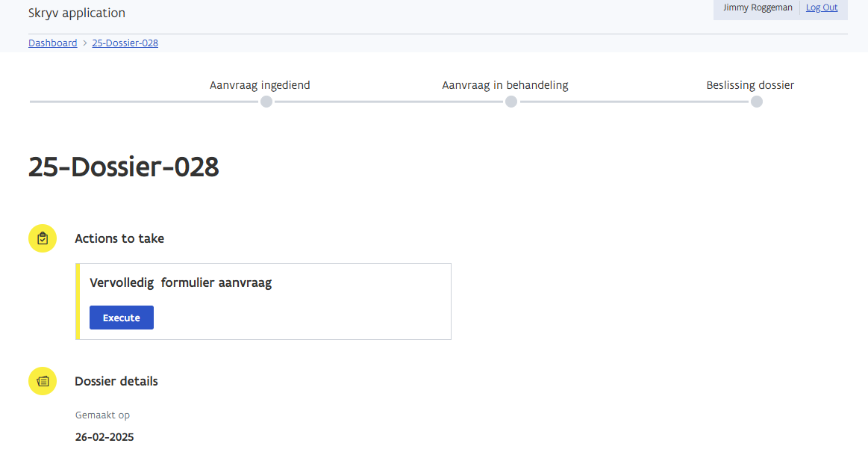Click the Beslissing dossier step label
Viewport: 868px width, 455px height.
click(x=750, y=85)
